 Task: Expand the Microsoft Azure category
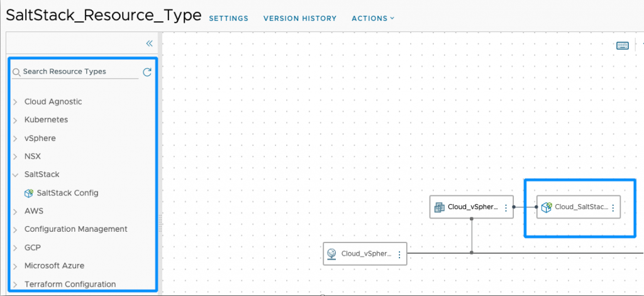pyautogui.click(x=15, y=266)
